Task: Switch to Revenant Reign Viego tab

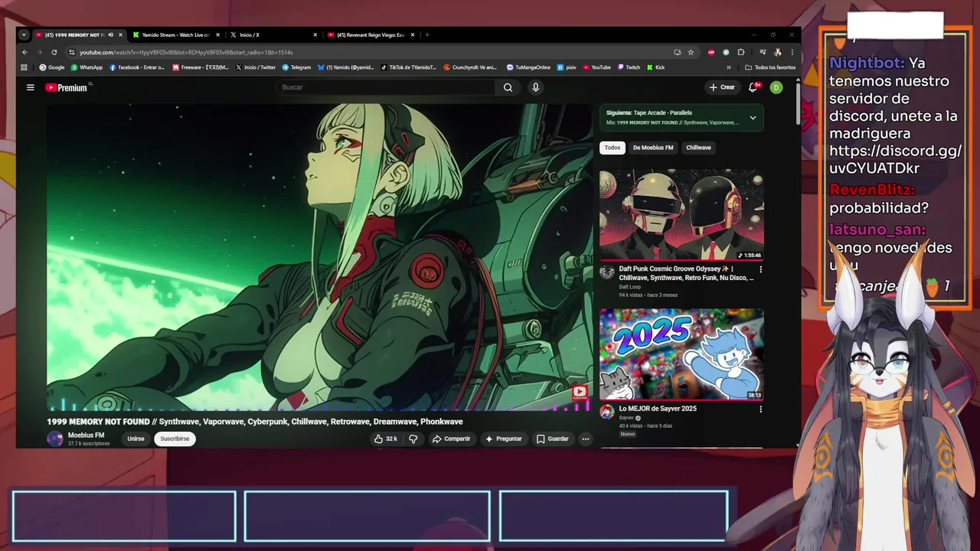Action: (x=371, y=34)
